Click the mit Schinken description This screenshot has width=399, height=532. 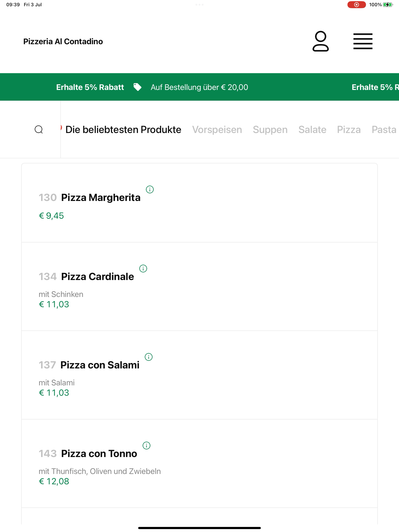(61, 294)
